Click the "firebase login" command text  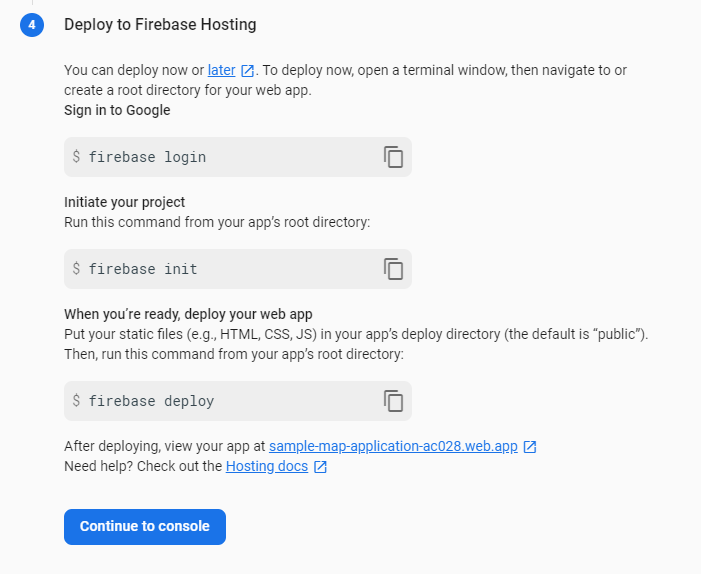tap(147, 157)
